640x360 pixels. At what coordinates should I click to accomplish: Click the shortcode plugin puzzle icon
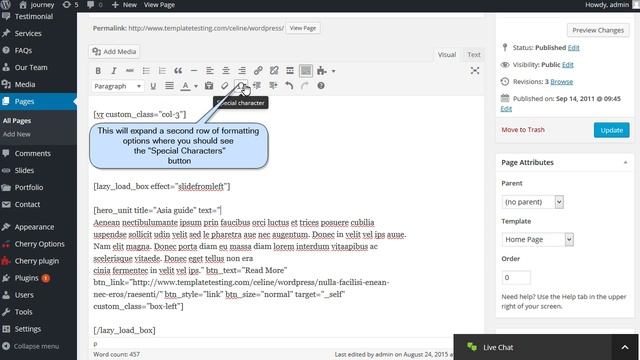point(322,71)
